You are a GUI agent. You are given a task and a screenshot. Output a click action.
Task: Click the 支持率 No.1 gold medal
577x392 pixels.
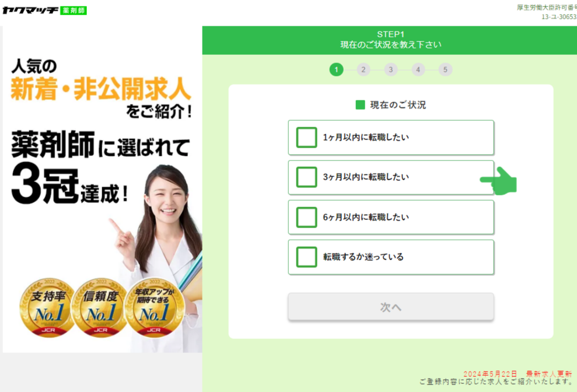coord(48,308)
